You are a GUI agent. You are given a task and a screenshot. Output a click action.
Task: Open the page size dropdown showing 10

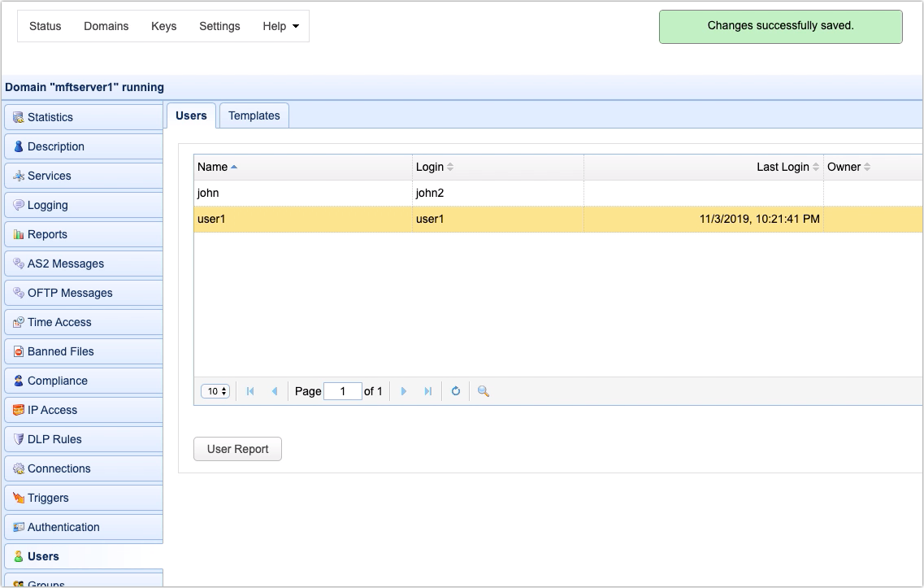[x=215, y=391]
